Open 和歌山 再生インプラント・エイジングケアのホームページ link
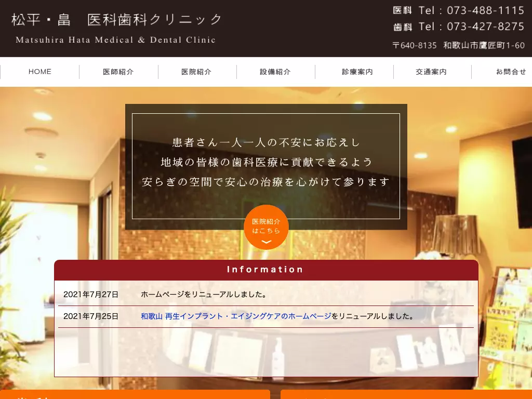532x399 pixels. click(x=236, y=316)
